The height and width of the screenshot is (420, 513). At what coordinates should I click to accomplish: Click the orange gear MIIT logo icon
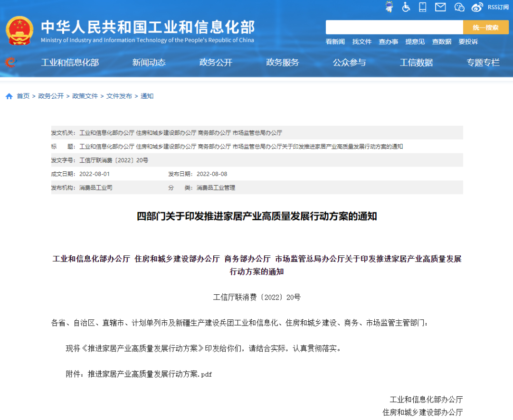10,62
